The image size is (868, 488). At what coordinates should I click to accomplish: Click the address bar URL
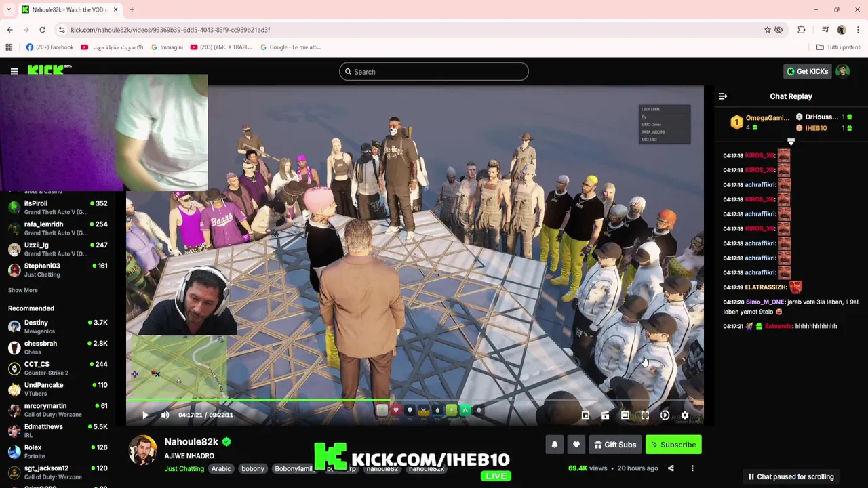(170, 30)
